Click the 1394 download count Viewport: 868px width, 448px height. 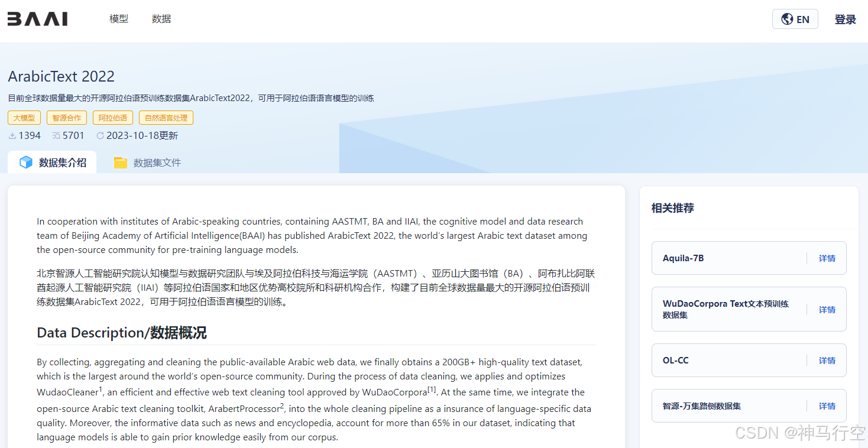tap(30, 135)
